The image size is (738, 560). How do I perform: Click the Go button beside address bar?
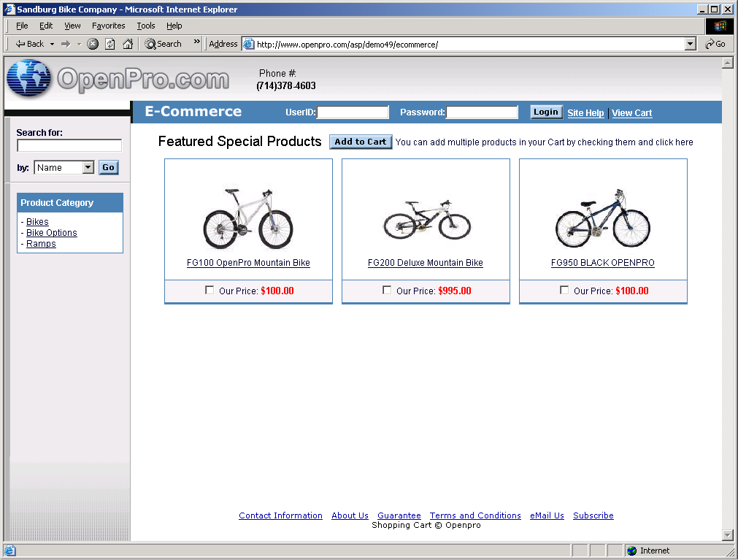coord(715,44)
